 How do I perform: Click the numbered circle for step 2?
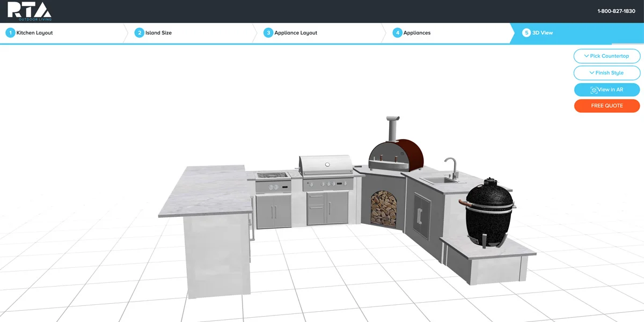[x=138, y=32]
